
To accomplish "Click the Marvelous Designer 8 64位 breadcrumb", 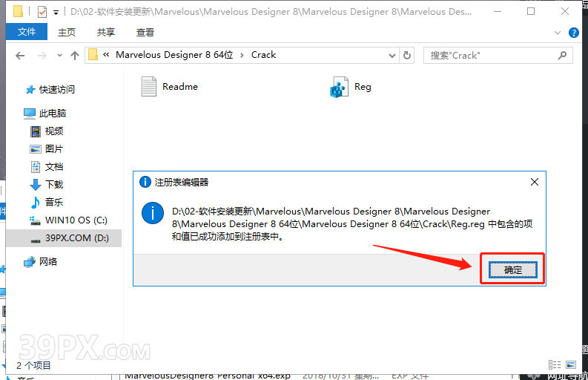I will coord(174,55).
